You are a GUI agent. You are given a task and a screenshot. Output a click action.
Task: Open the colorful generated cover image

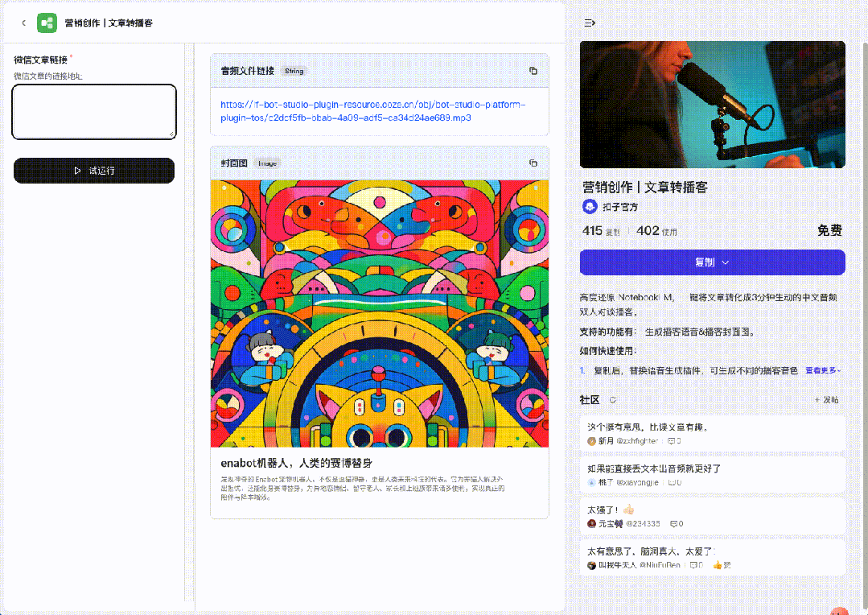click(x=380, y=314)
